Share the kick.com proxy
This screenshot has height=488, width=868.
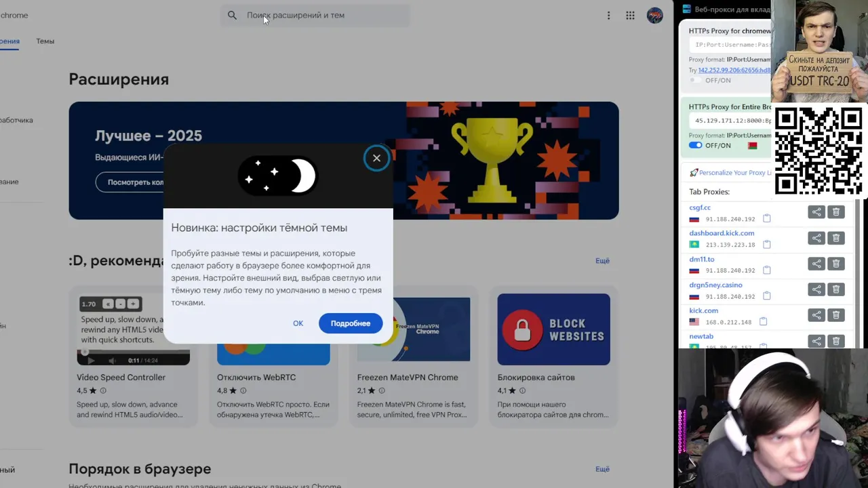pos(816,315)
